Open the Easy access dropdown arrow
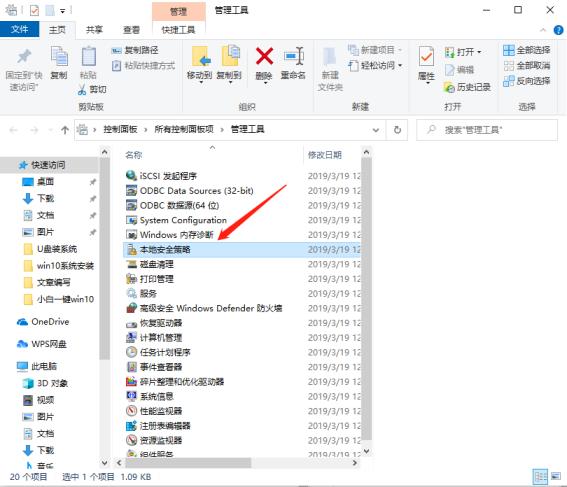567x487 pixels. coord(400,66)
